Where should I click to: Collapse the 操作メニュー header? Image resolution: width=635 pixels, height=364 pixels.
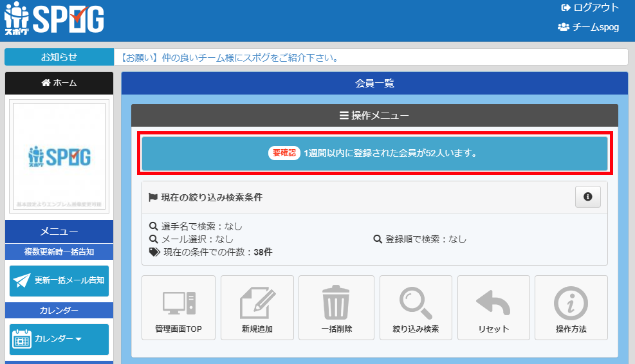pyautogui.click(x=374, y=116)
